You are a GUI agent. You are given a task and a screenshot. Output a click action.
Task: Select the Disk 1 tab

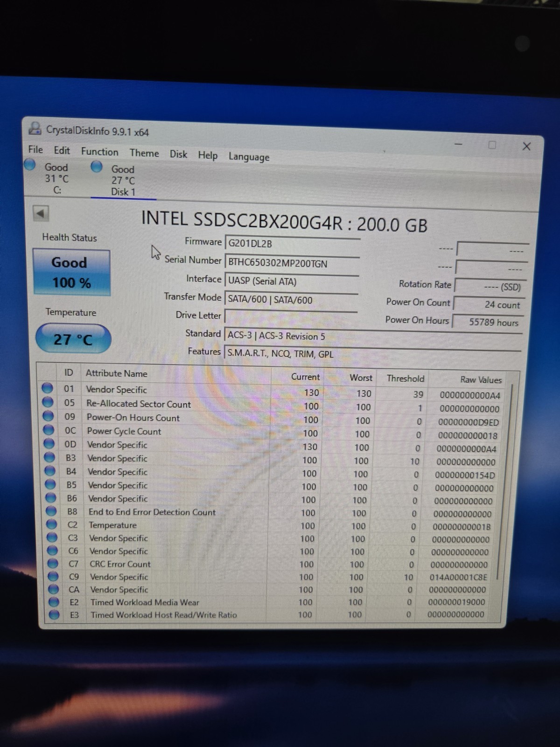pos(122,180)
